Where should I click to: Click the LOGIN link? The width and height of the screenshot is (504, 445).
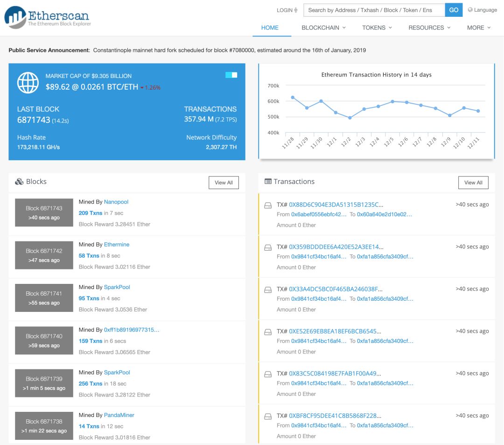click(285, 10)
